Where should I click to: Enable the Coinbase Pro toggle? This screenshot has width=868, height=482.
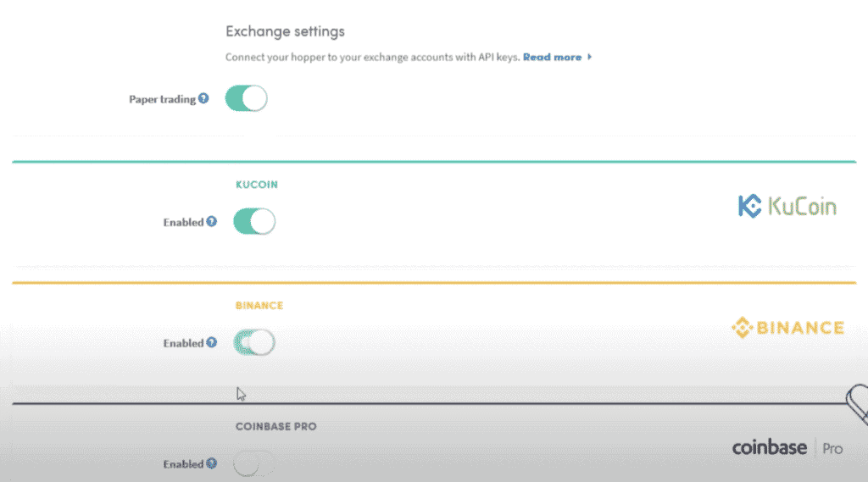coord(254,463)
